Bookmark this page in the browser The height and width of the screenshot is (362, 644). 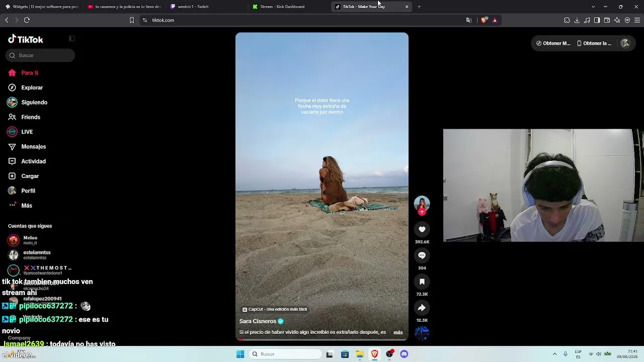point(132,20)
